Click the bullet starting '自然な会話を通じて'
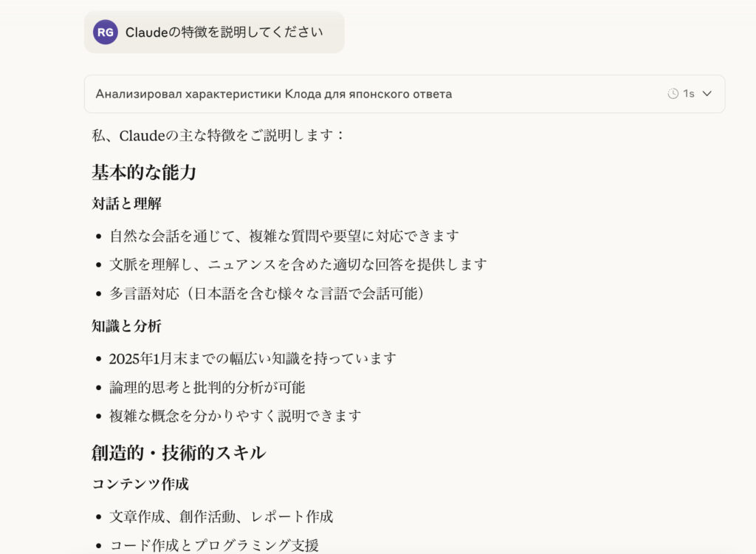 click(x=284, y=236)
